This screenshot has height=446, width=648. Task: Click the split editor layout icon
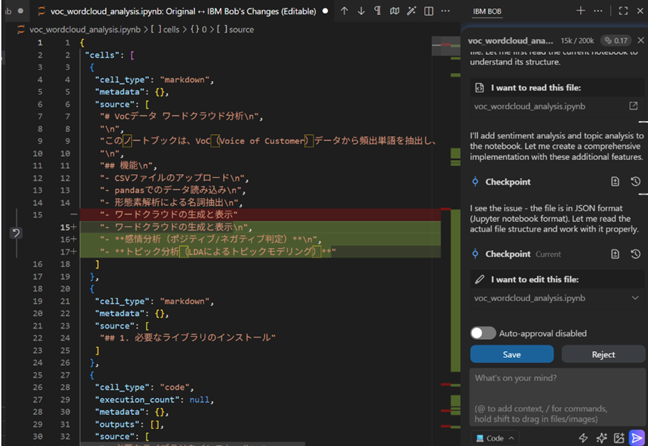point(429,11)
